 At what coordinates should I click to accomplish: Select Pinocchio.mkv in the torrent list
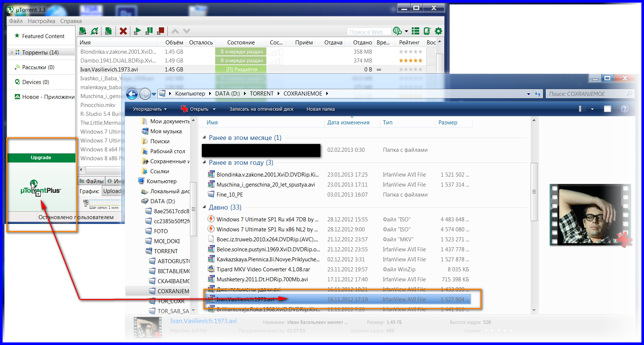[x=98, y=105]
